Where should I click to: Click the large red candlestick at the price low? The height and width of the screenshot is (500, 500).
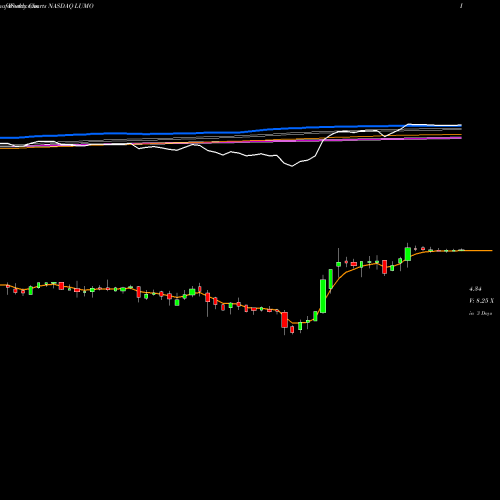[284, 320]
